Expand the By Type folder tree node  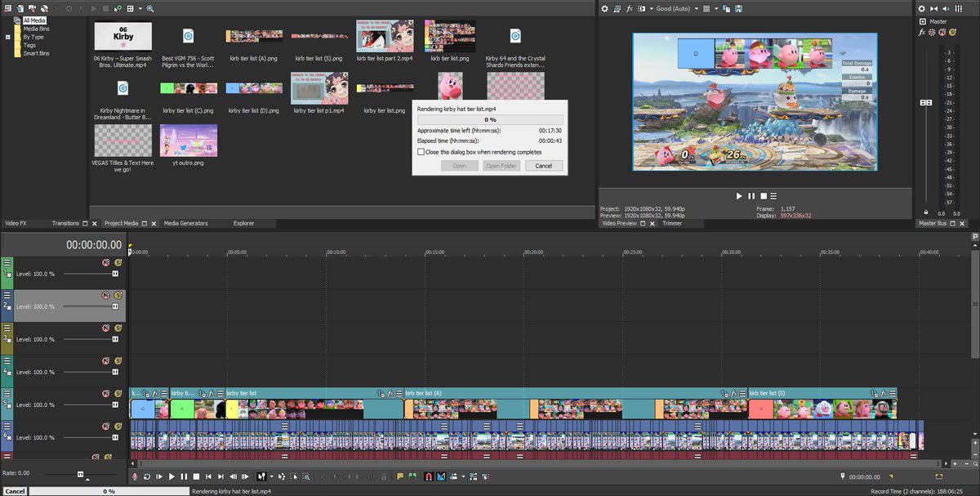(x=8, y=37)
